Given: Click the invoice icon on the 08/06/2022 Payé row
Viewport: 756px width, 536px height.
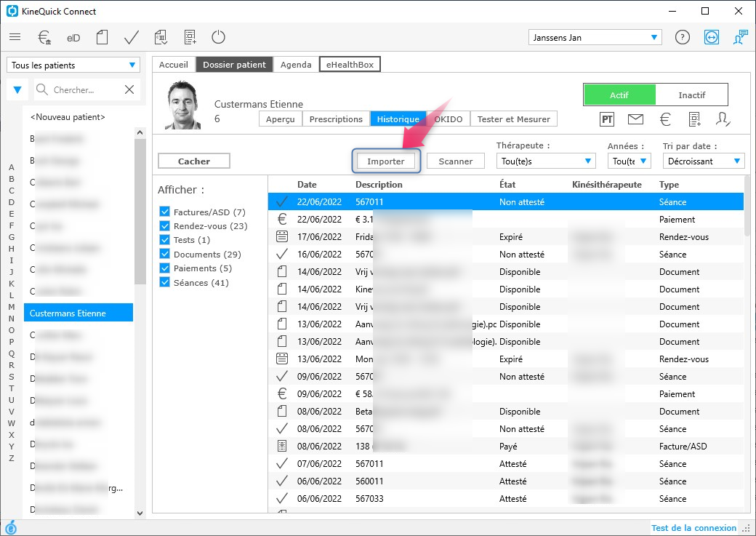Looking at the screenshot, I should click(x=282, y=446).
